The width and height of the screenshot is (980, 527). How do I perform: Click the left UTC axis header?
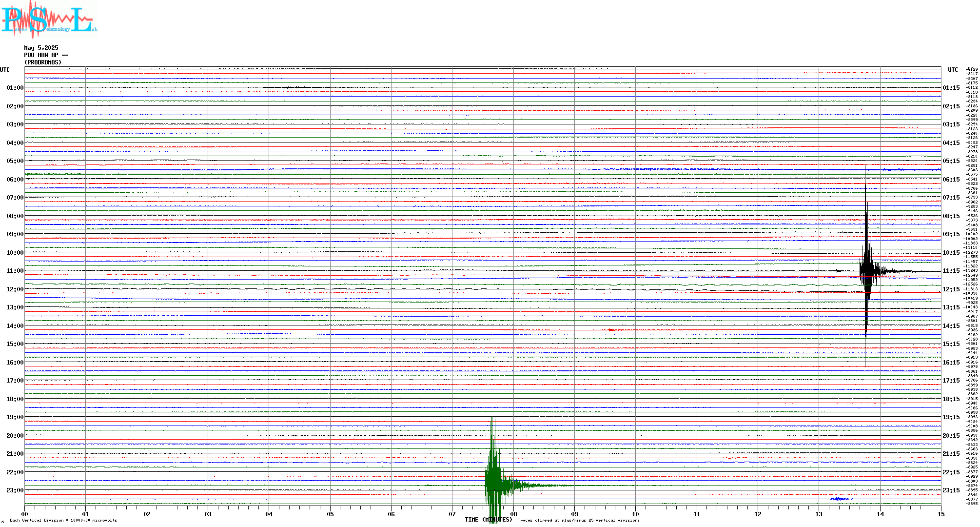pos(5,70)
